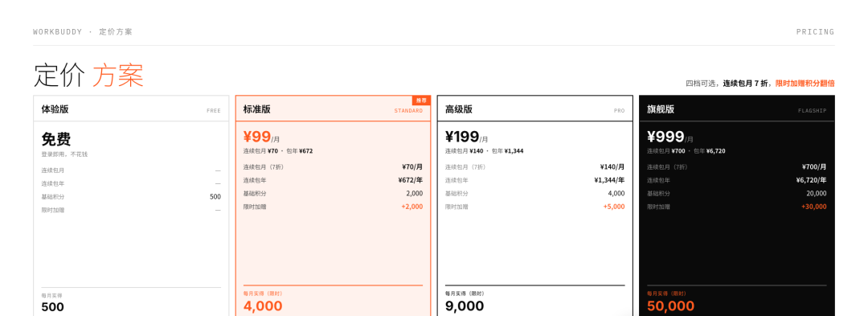Viewport: 868px width, 316px height.
Task: Click the PRO tag label
Action: click(620, 111)
